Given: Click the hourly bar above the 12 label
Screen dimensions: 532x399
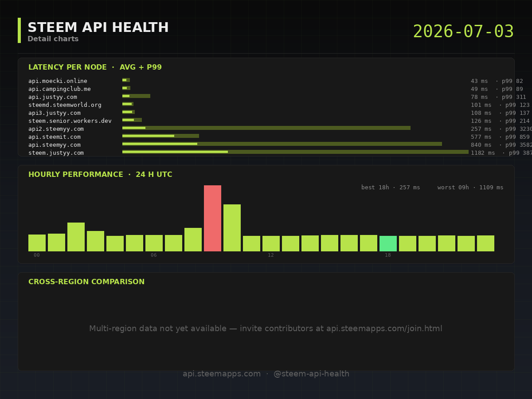Looking at the screenshot, I should [x=271, y=243].
